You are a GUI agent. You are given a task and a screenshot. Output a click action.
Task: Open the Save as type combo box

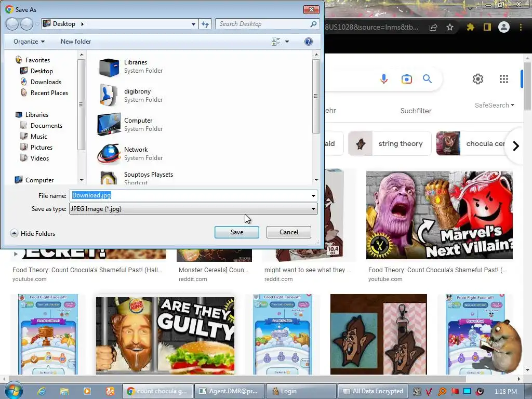(193, 209)
